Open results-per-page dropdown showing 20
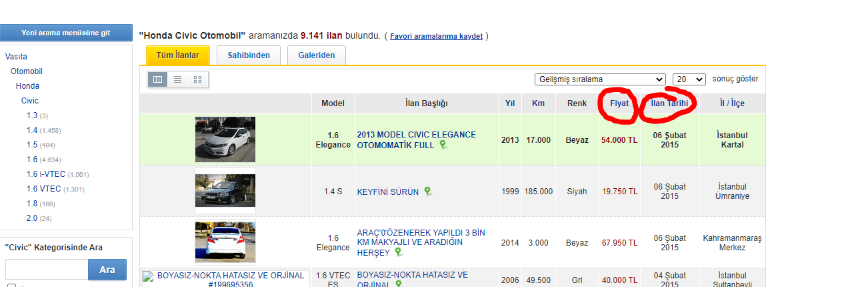 tap(689, 79)
